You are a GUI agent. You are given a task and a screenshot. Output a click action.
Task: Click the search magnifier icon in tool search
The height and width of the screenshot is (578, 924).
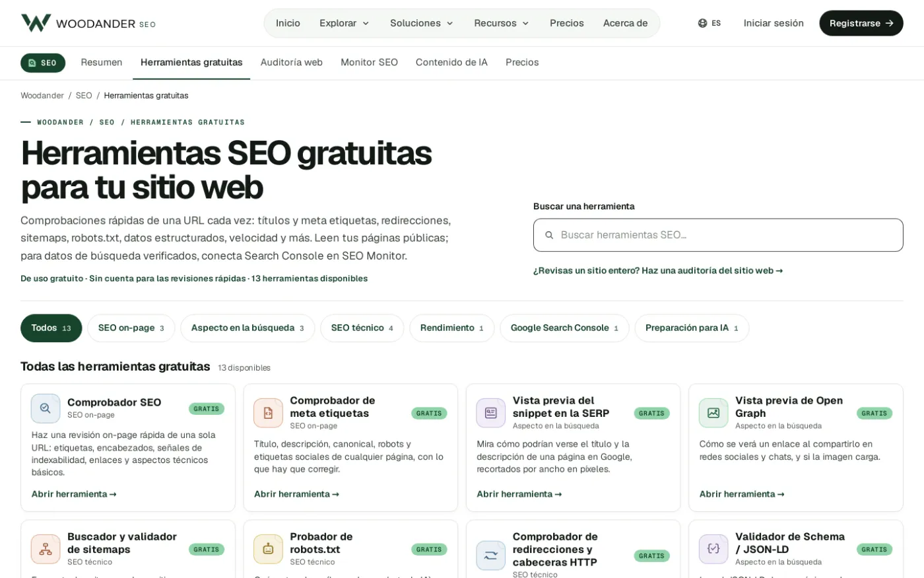[549, 235]
